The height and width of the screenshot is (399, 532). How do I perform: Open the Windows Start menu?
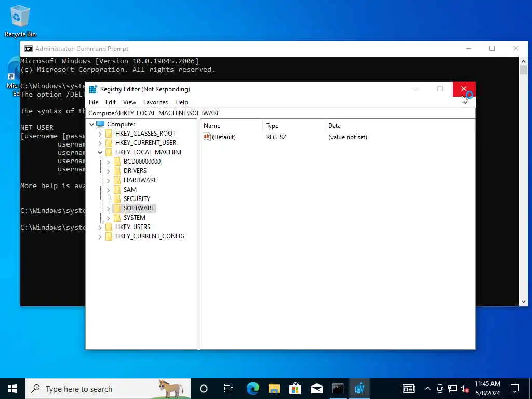pos(12,389)
